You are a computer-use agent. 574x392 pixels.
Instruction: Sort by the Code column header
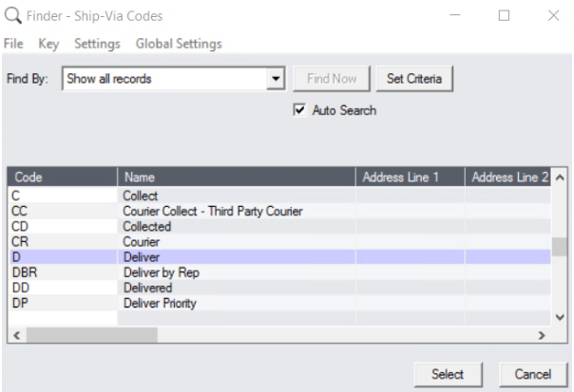pyautogui.click(x=63, y=177)
